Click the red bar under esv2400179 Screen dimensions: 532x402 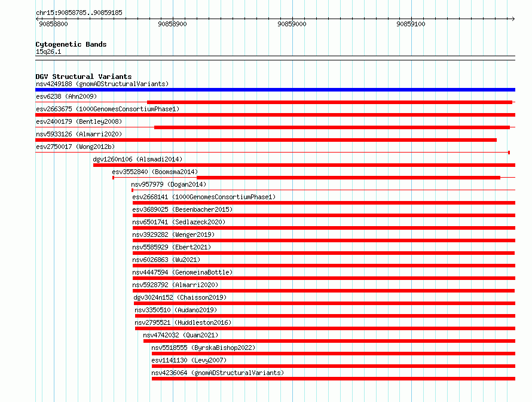pyautogui.click(x=332, y=127)
